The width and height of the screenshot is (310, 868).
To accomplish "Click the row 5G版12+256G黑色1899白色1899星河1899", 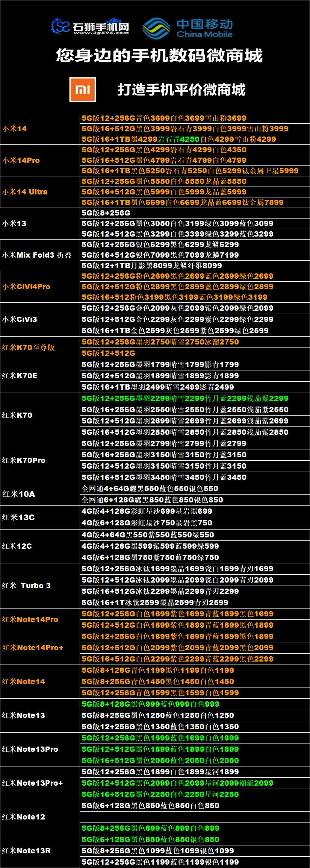I will coord(195,772).
